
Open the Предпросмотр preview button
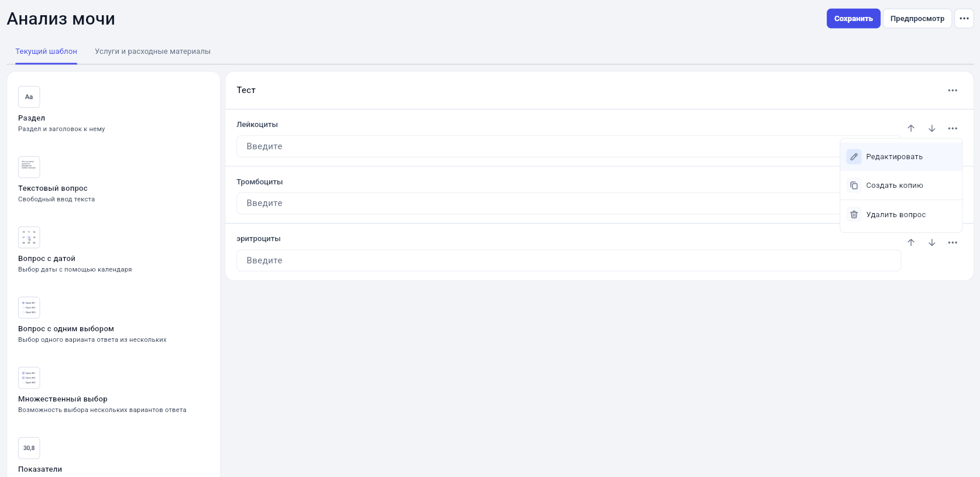click(x=917, y=18)
